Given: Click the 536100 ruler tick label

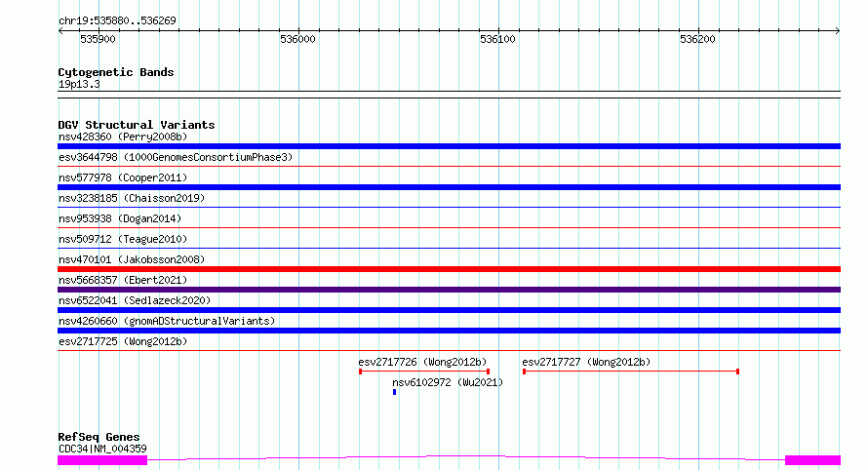Looking at the screenshot, I should pos(497,39).
